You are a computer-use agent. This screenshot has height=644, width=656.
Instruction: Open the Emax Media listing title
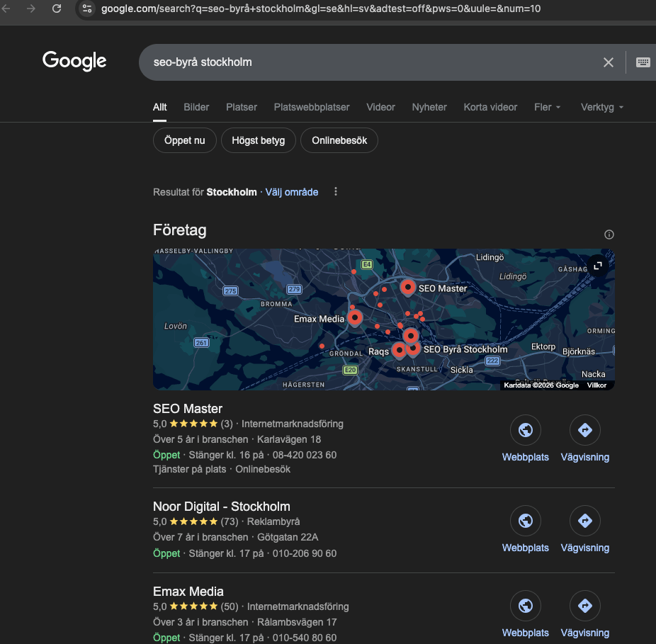188,592
